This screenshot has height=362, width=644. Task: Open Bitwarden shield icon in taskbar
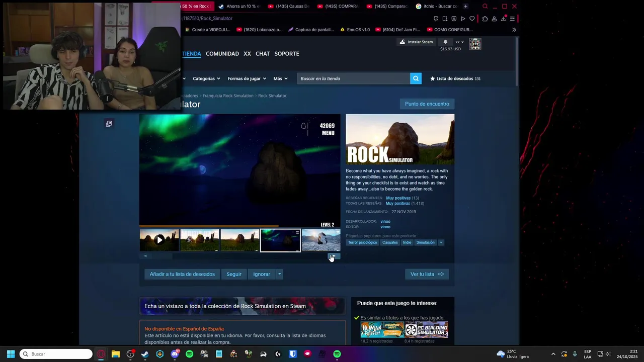[293, 354]
